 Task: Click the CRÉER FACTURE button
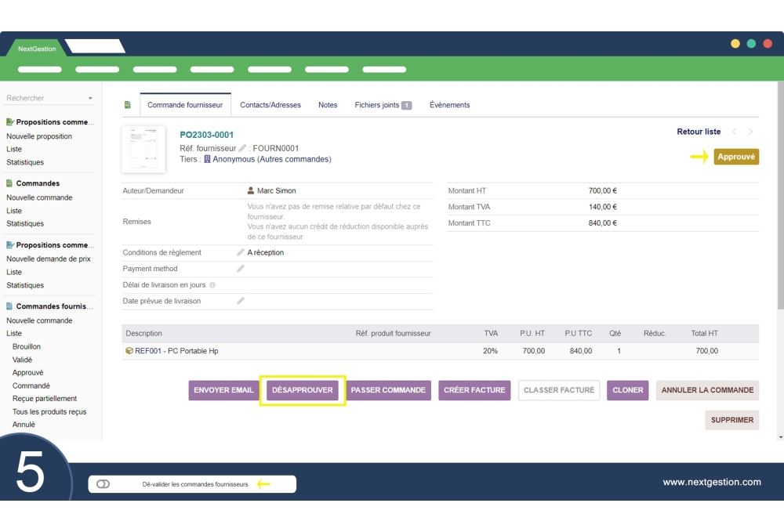[x=474, y=390]
